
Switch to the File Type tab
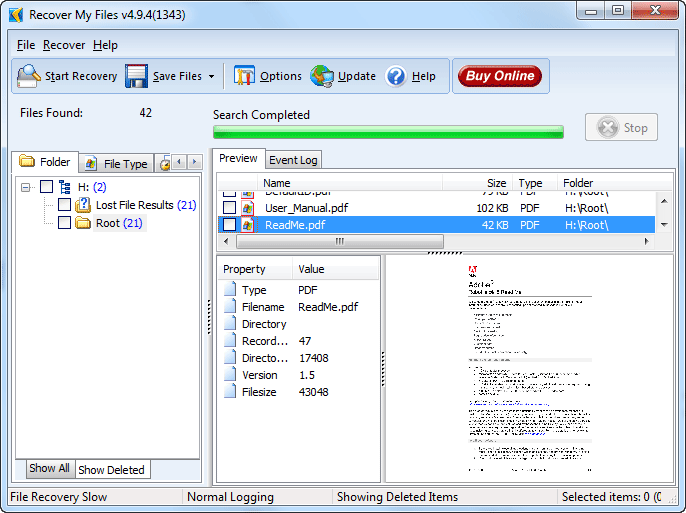click(116, 164)
